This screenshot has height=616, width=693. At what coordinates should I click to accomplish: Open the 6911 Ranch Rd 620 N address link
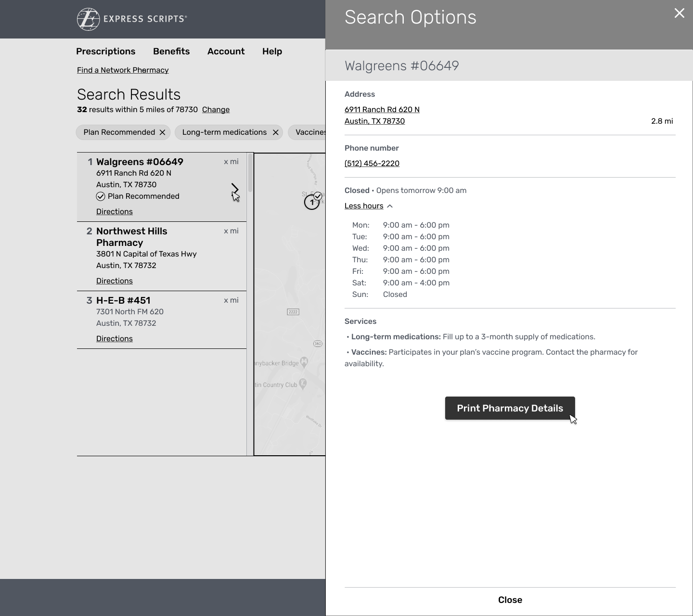382,110
